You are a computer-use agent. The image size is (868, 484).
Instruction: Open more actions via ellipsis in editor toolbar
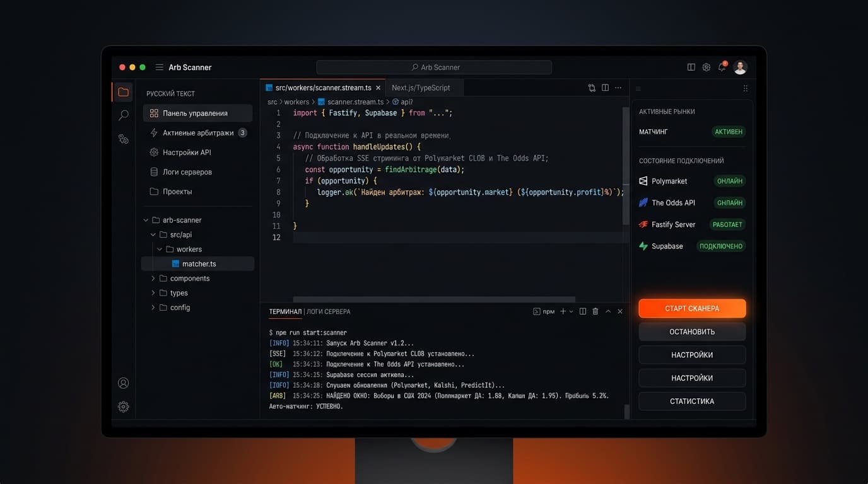click(618, 88)
